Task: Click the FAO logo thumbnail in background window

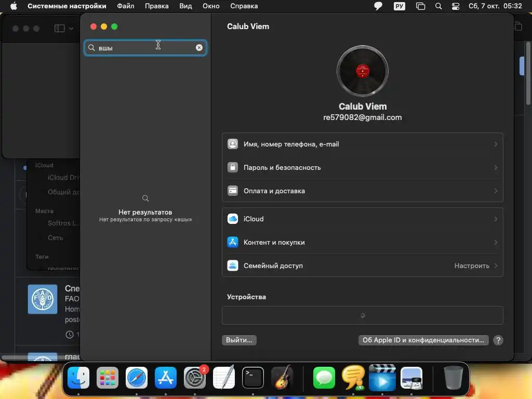Action: (x=43, y=299)
